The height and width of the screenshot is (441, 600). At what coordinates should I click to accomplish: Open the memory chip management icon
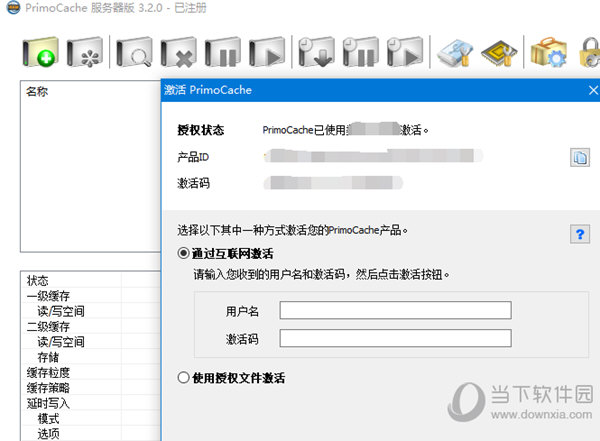tap(499, 52)
